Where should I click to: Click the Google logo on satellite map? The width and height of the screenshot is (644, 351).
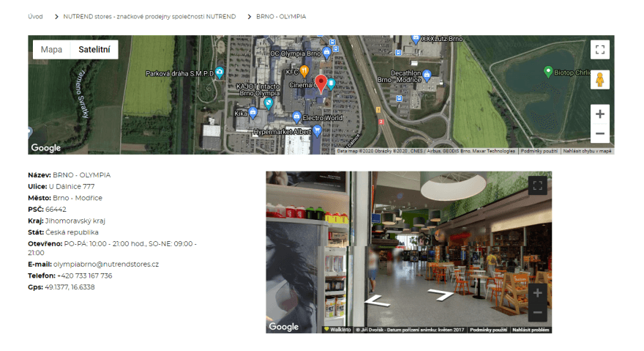click(46, 148)
